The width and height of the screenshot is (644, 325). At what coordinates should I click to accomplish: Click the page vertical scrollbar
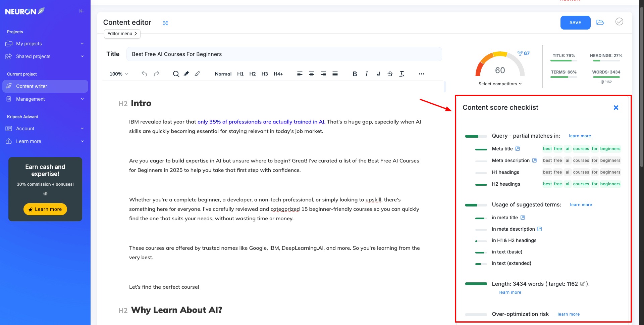(x=641, y=87)
